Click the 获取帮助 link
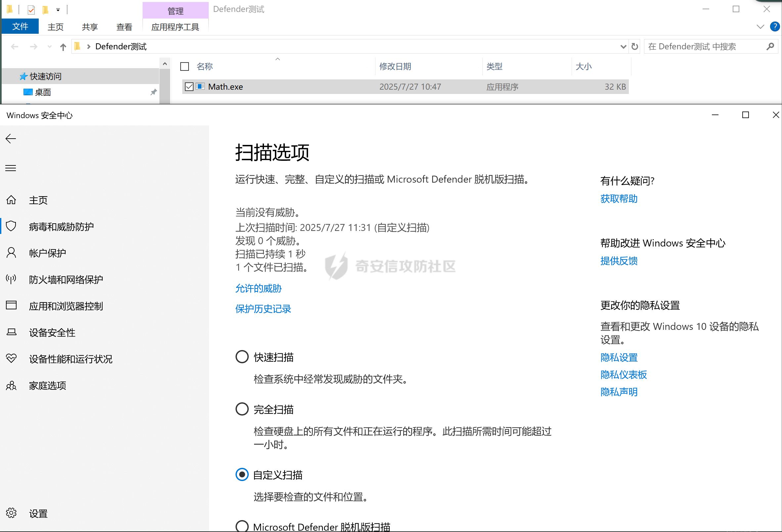Screen dimensions: 782x532 [x=619, y=199]
